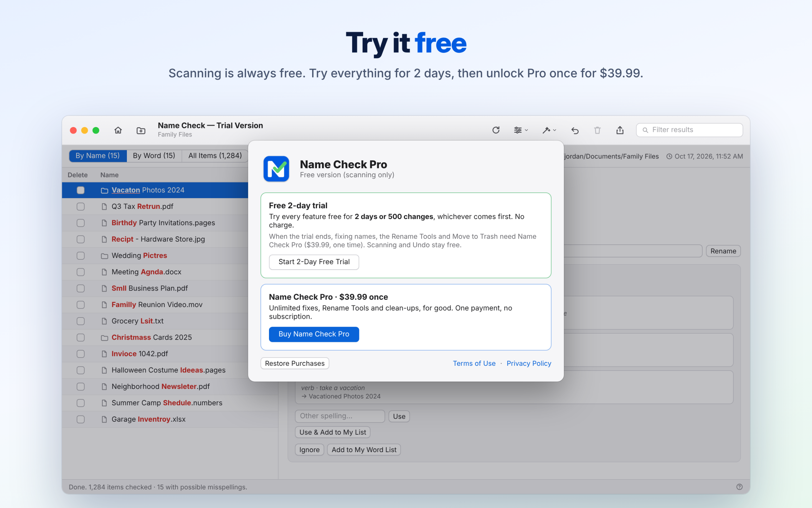Click the help question mark icon
Image resolution: width=812 pixels, height=508 pixels.
pos(739,487)
